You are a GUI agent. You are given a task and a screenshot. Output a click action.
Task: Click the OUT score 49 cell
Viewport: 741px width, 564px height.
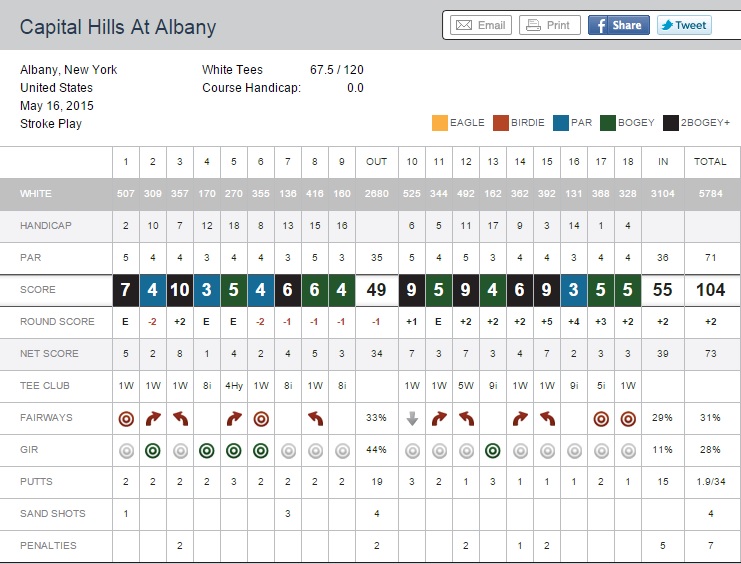coord(377,290)
